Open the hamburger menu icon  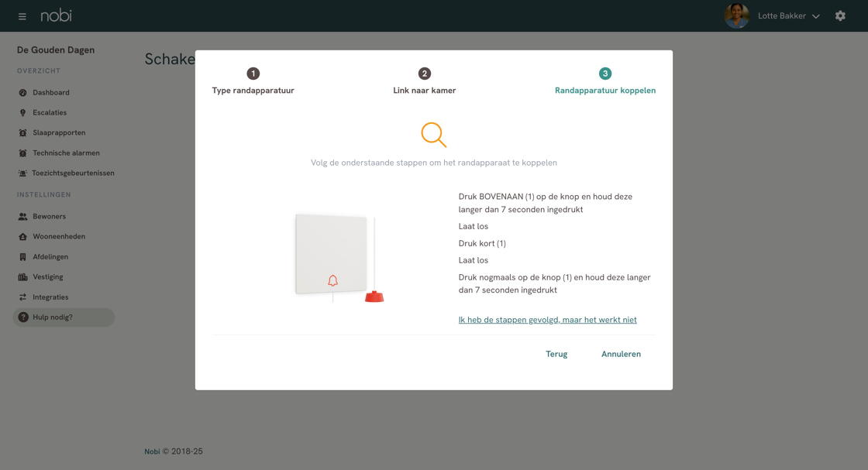22,16
